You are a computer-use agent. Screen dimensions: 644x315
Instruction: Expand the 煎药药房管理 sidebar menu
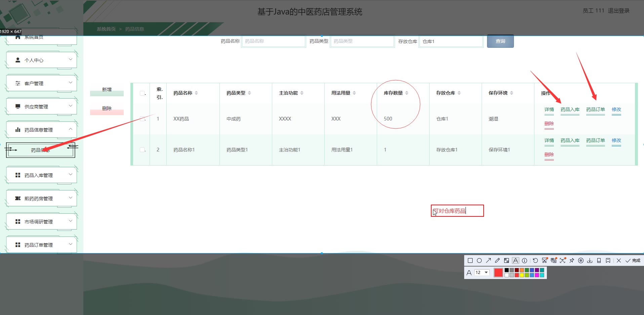click(41, 199)
